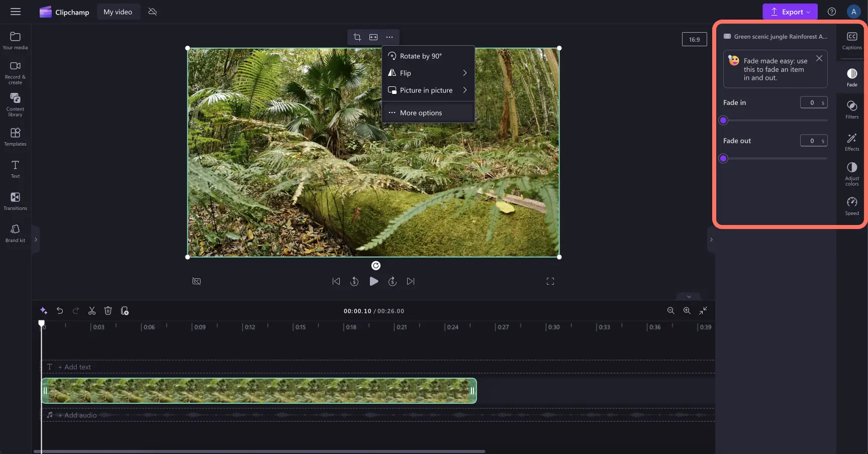Screen dimensions: 868x454
Task: Duplicate the selected clip
Action: pos(125,311)
